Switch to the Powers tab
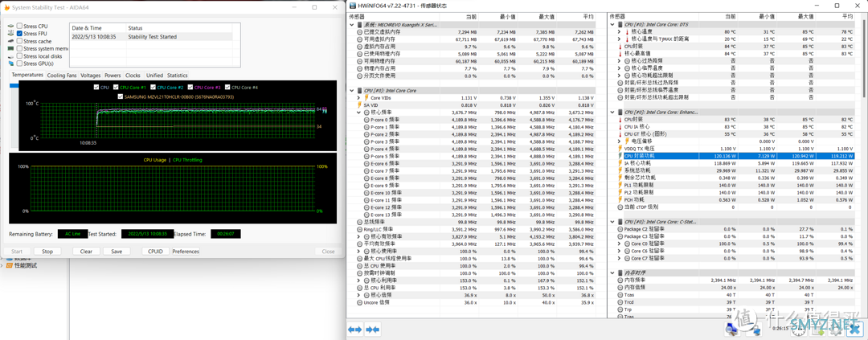The image size is (868, 340). point(113,76)
